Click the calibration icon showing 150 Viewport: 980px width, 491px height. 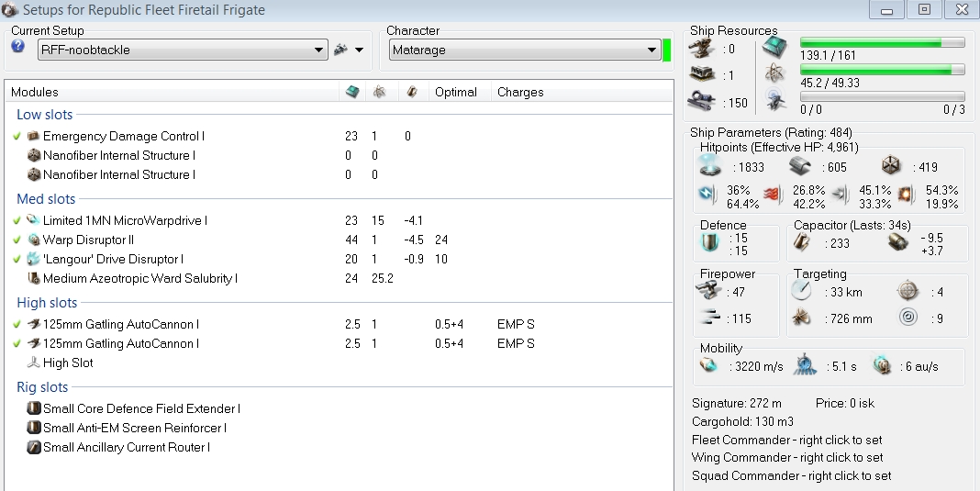pos(702,102)
